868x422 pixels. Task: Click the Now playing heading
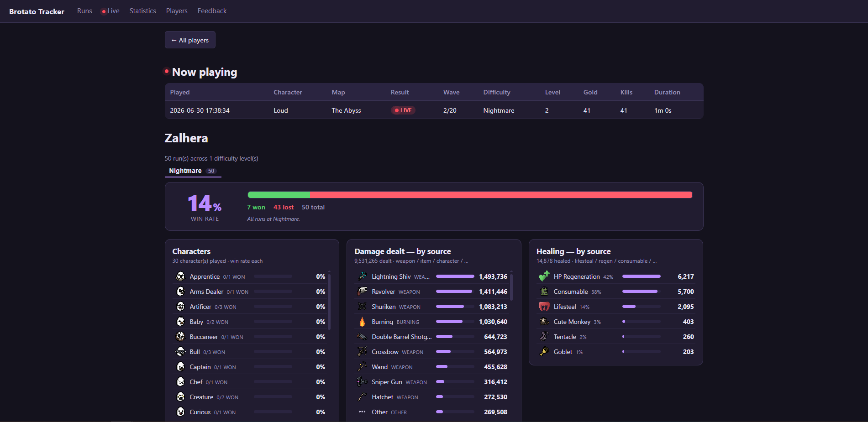[205, 72]
